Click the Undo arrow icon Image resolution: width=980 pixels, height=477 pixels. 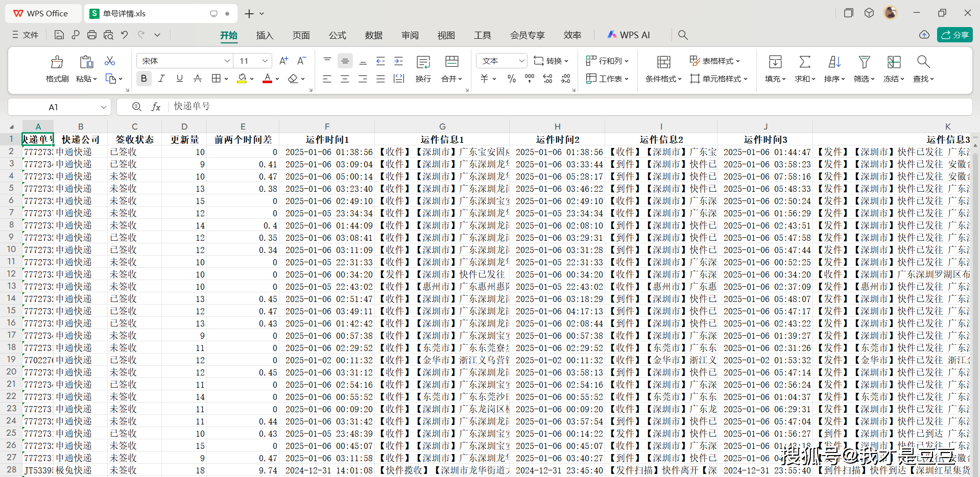click(x=125, y=35)
